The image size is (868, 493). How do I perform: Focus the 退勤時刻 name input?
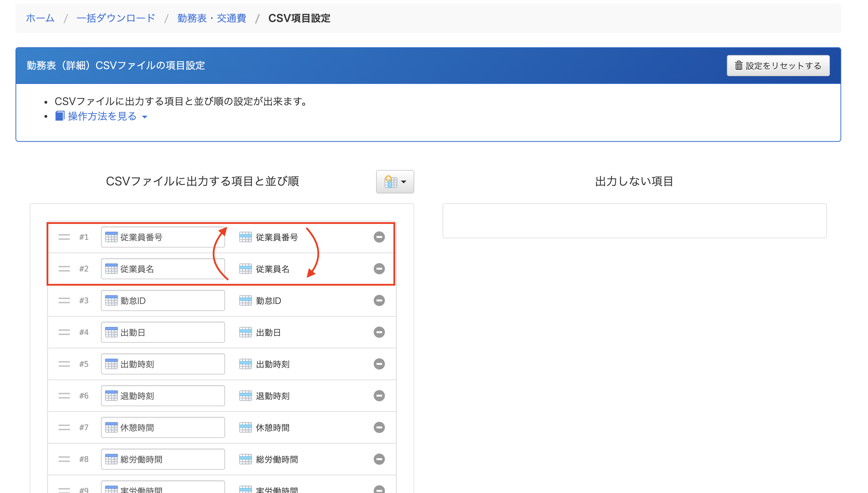tap(163, 396)
